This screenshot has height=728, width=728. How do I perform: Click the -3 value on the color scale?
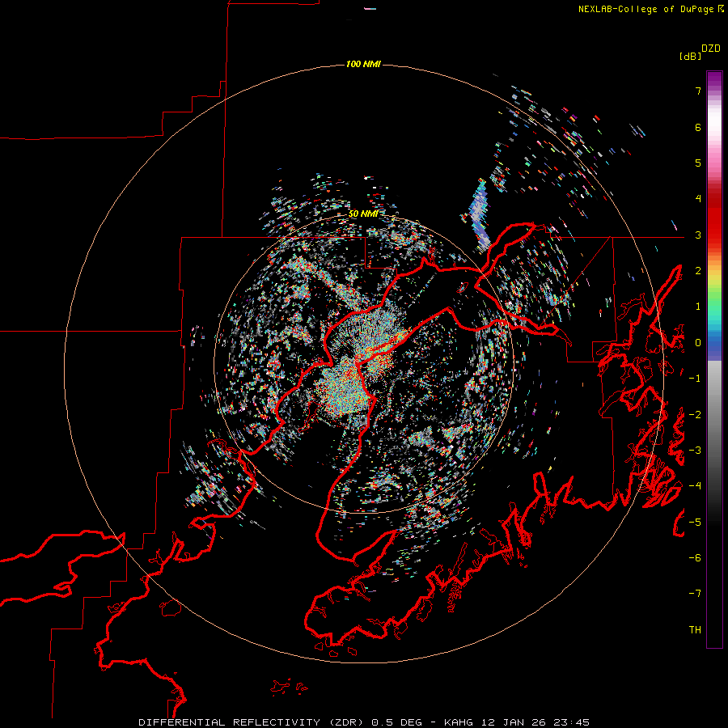[x=695, y=451]
